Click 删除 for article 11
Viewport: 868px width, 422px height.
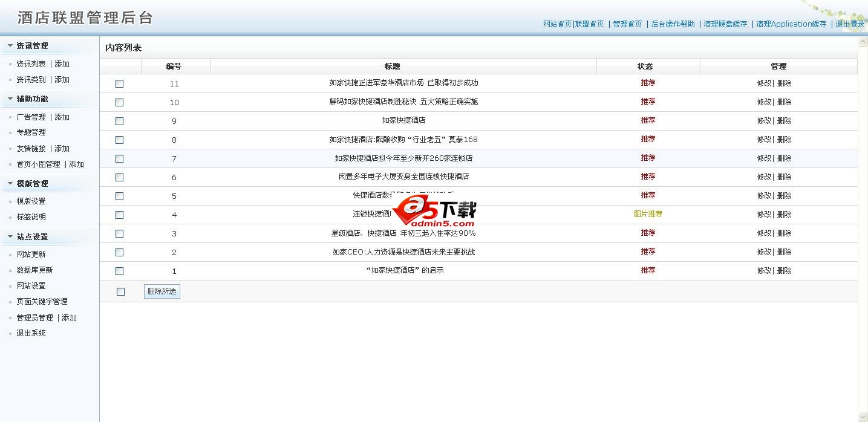point(784,83)
